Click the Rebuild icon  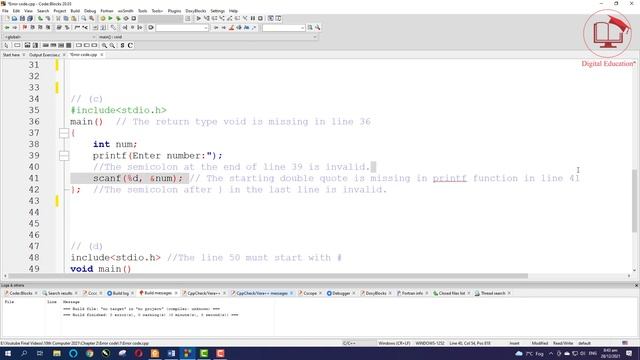coord(126,18)
